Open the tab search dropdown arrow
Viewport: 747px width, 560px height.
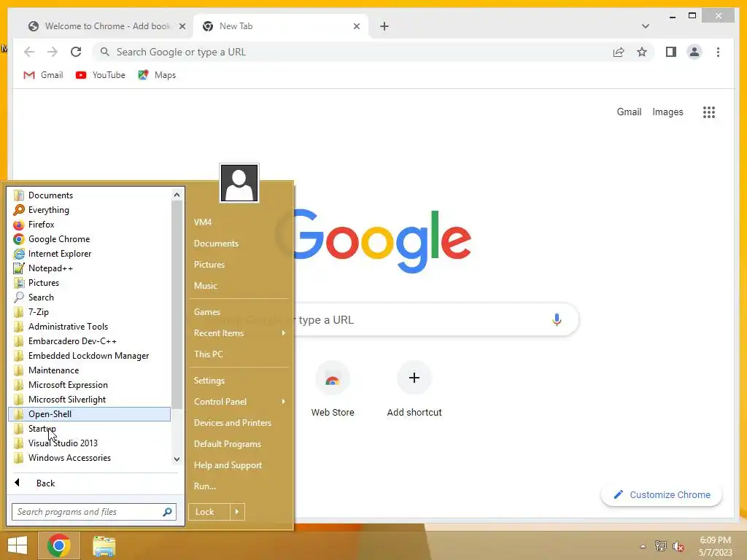click(x=645, y=26)
